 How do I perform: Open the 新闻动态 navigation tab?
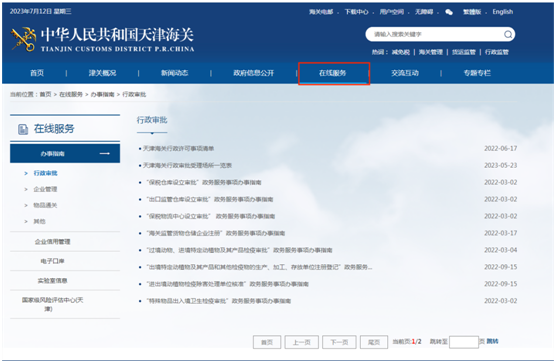[174, 73]
